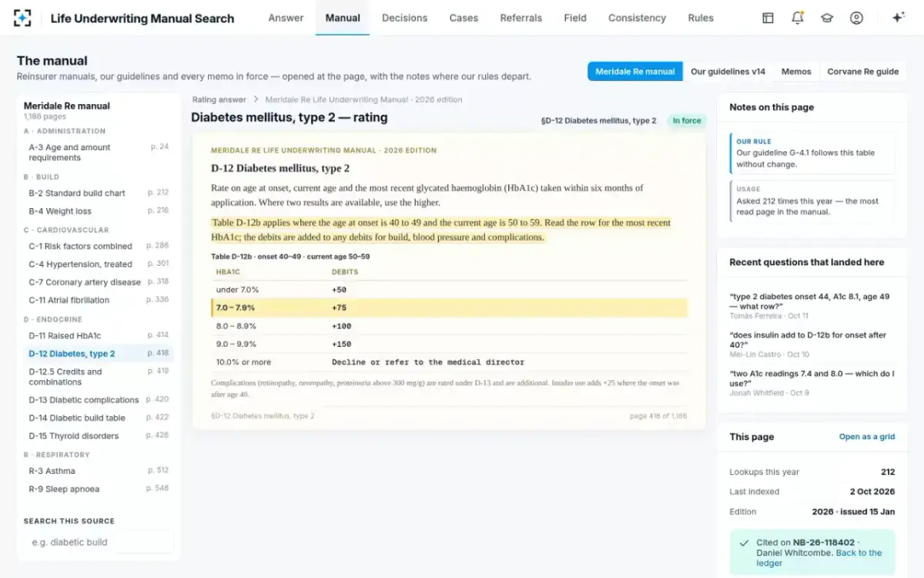This screenshot has width=924, height=578.
Task: Open notifications bell icon
Action: tap(798, 18)
